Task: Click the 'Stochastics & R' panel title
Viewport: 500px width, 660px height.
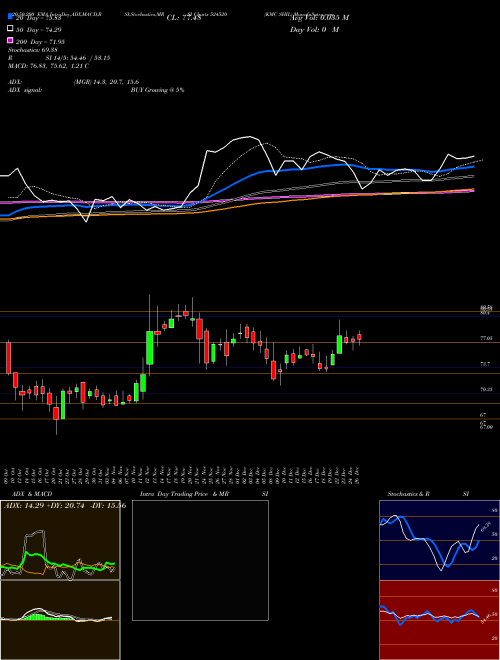Action: click(409, 494)
